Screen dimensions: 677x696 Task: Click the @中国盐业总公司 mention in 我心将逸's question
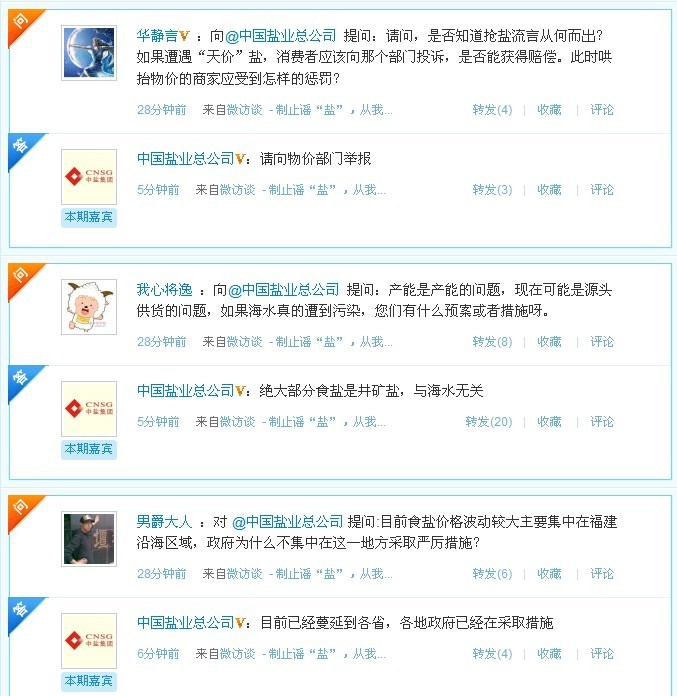[x=284, y=290]
